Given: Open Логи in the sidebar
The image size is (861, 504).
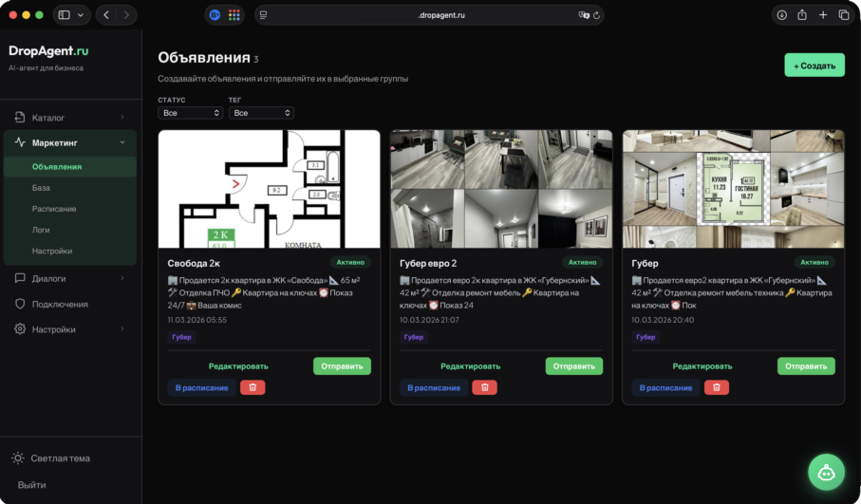Looking at the screenshot, I should (x=42, y=230).
